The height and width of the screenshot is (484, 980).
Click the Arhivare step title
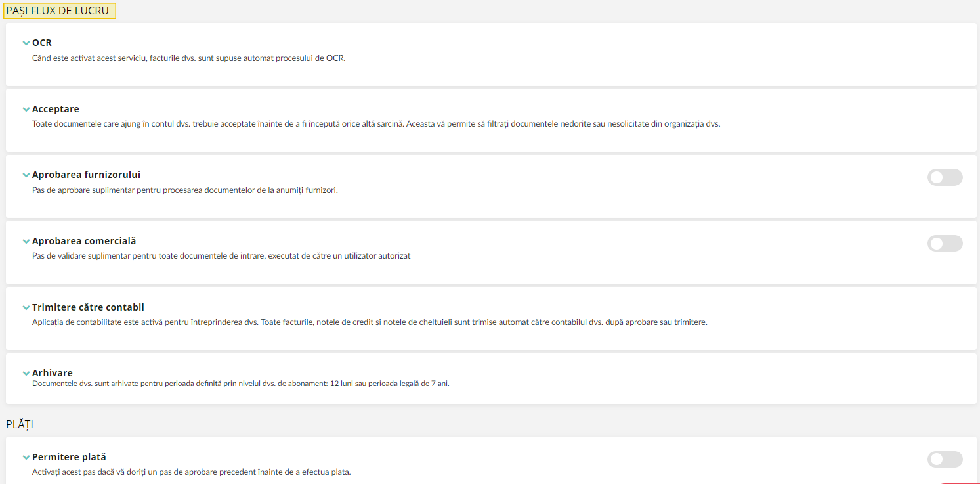click(53, 373)
